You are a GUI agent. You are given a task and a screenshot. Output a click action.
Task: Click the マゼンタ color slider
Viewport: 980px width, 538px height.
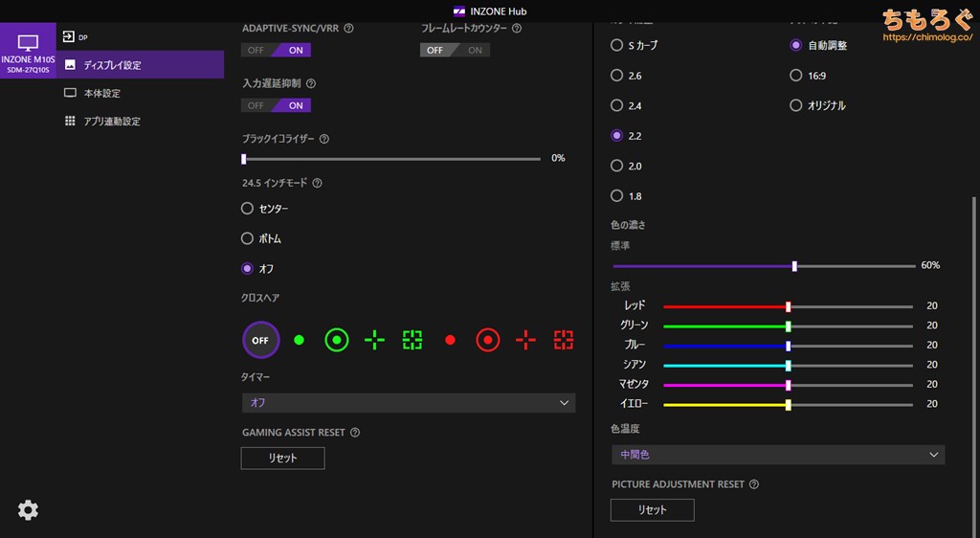[x=789, y=386]
